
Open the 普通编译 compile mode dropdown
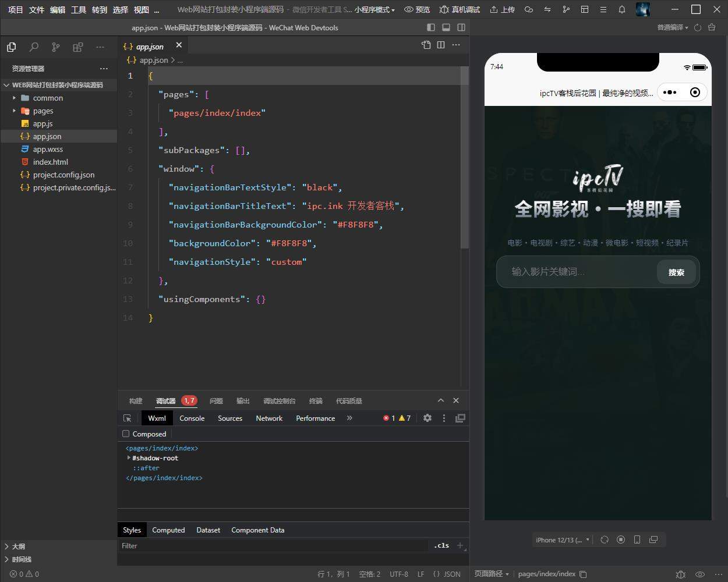coord(673,27)
